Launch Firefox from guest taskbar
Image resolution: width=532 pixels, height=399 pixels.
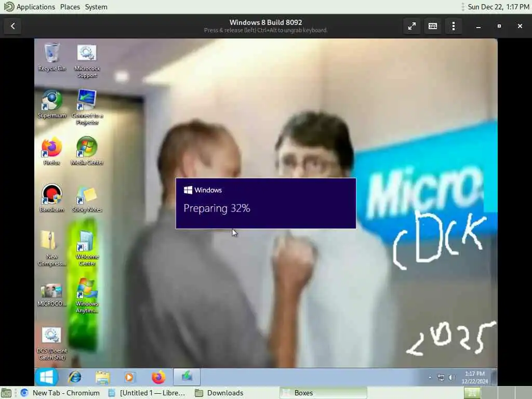click(158, 377)
